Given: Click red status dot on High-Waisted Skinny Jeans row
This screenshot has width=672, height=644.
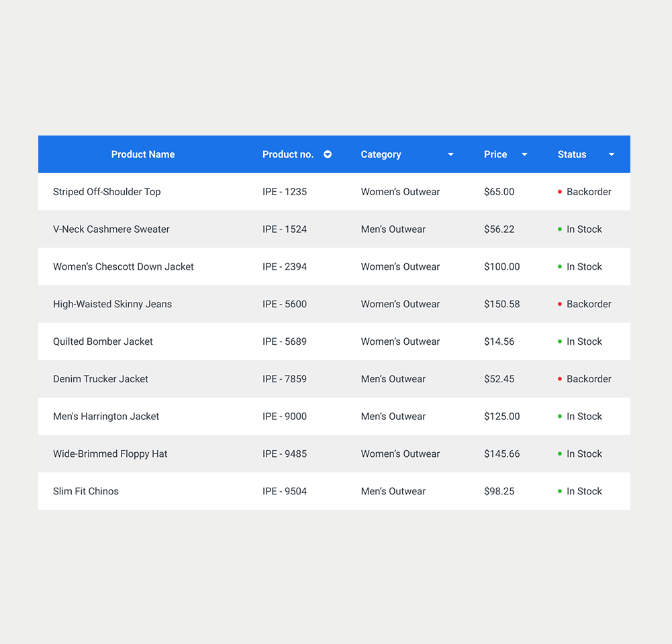Looking at the screenshot, I should click(560, 305).
